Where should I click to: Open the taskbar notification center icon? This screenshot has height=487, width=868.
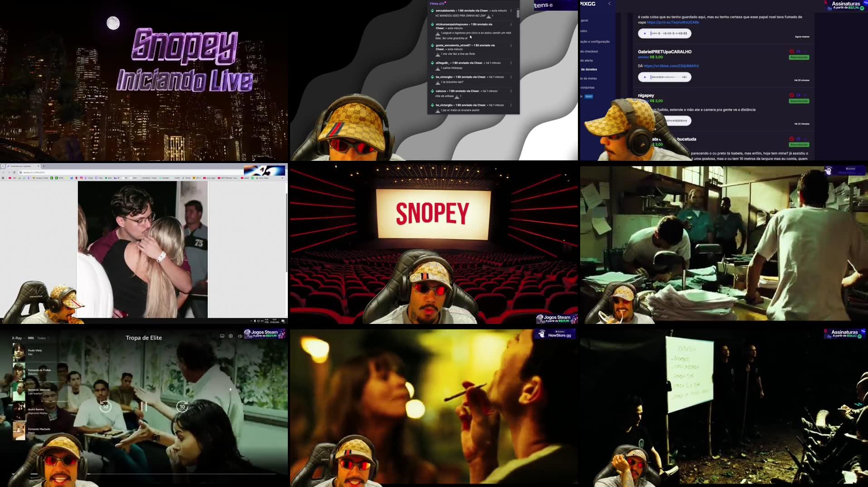[x=283, y=321]
